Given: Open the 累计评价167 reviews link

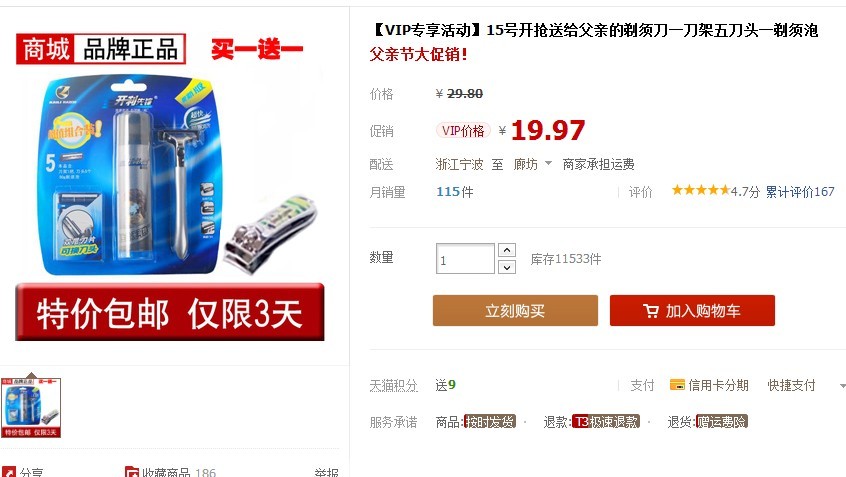Looking at the screenshot, I should 800,192.
